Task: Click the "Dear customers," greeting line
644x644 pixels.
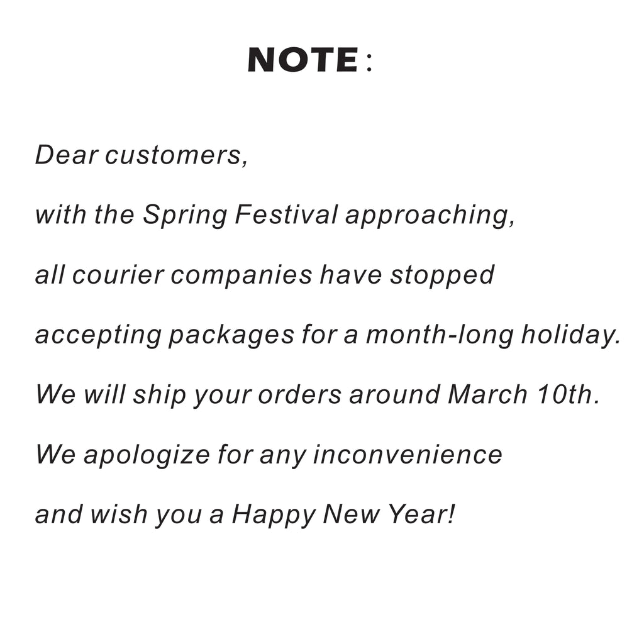Action: click(142, 155)
